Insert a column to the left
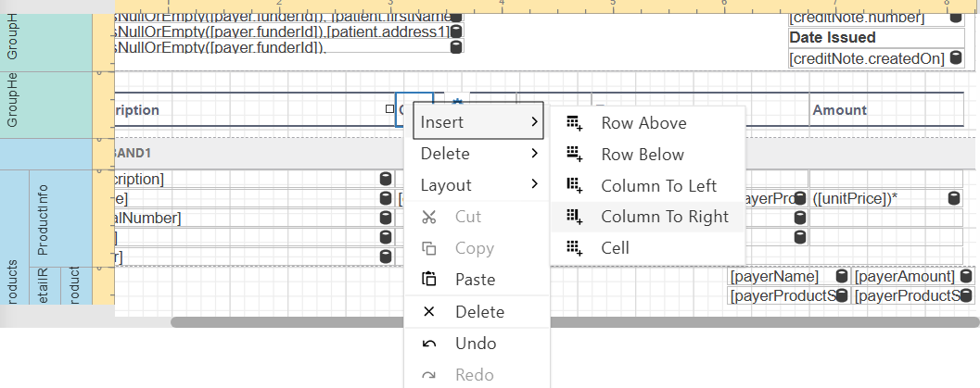This screenshot has width=980, height=388. [x=658, y=186]
